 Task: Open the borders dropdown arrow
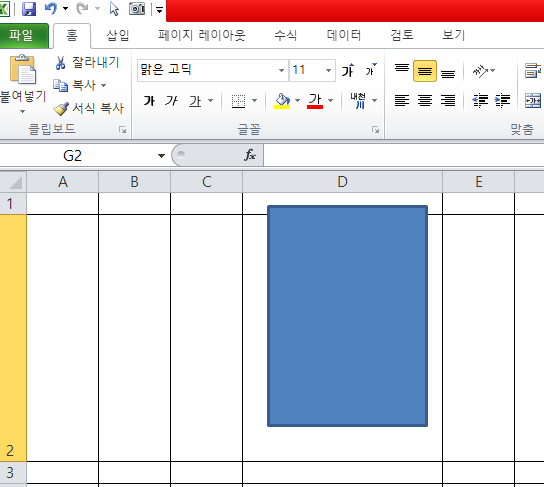coord(255,101)
